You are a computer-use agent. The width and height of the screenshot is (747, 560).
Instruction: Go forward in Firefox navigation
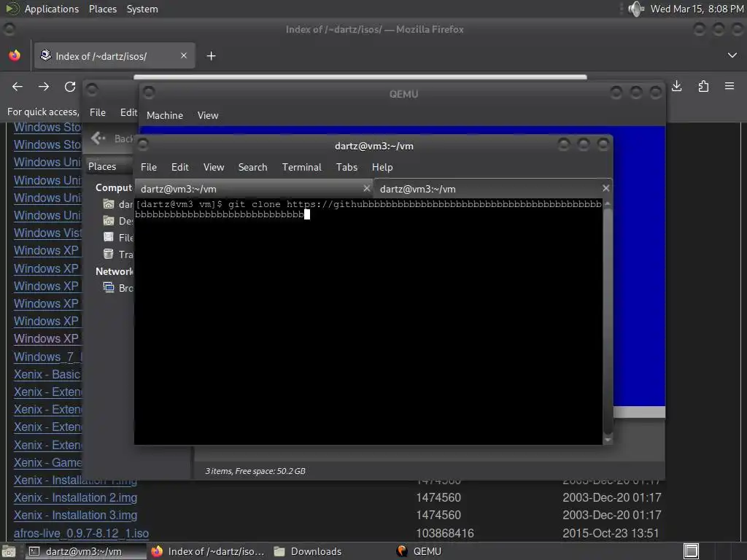pos(44,87)
